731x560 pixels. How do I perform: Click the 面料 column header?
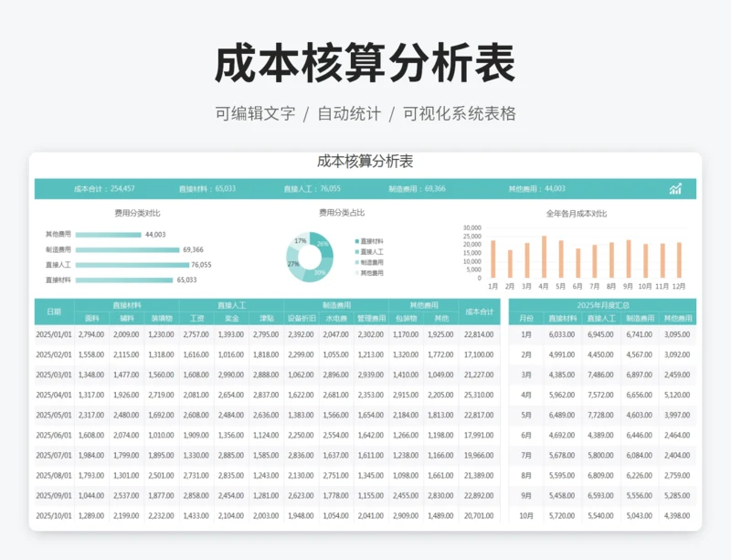92,319
